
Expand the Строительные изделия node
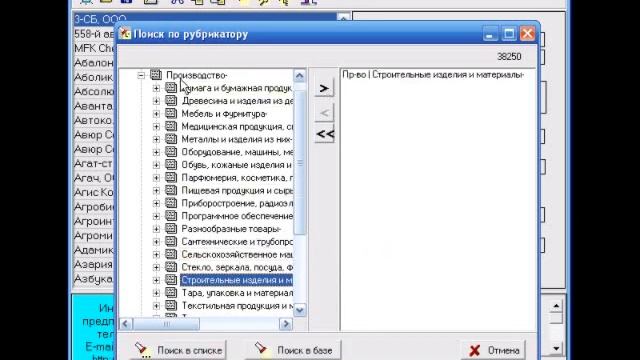(156, 280)
